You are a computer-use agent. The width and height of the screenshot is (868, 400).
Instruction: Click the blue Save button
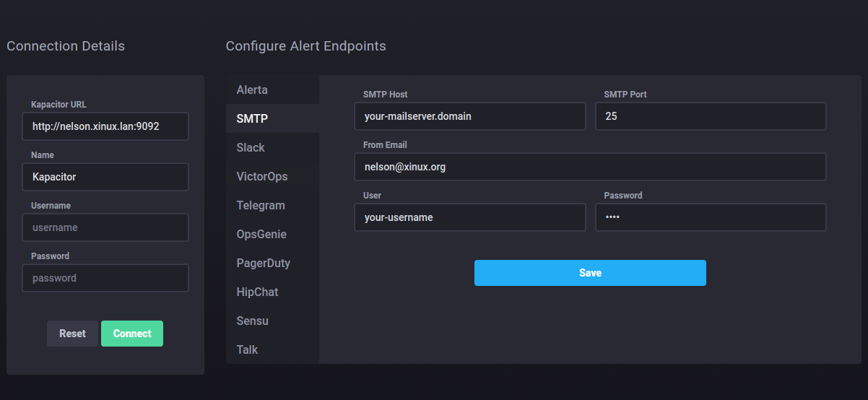coord(589,273)
